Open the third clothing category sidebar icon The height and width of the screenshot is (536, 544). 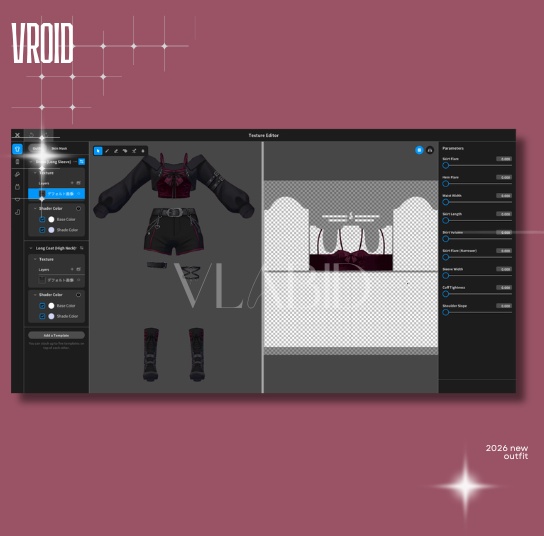point(17,174)
